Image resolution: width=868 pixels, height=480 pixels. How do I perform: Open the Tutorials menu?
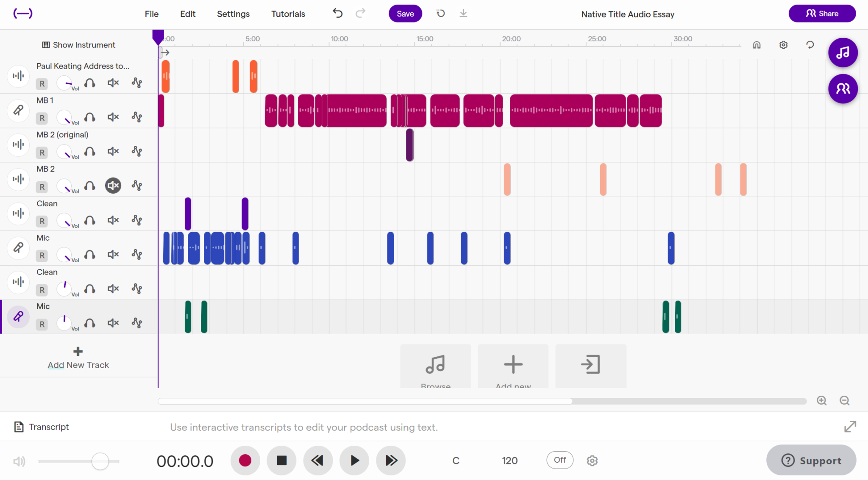click(x=288, y=14)
